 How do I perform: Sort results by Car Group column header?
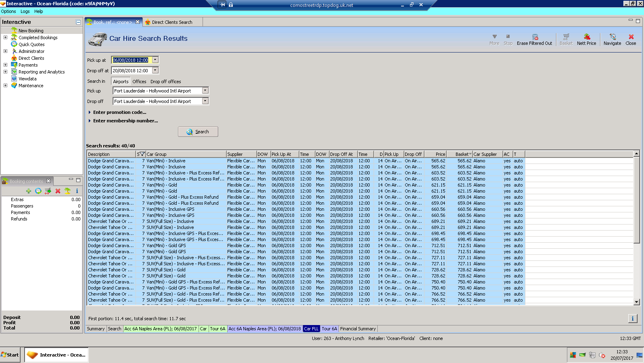[186, 154]
